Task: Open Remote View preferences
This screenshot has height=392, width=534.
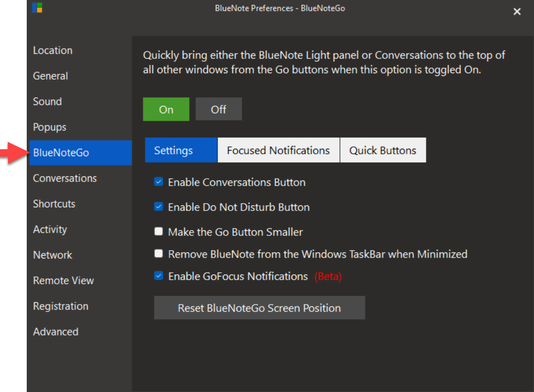Action: [63, 281]
